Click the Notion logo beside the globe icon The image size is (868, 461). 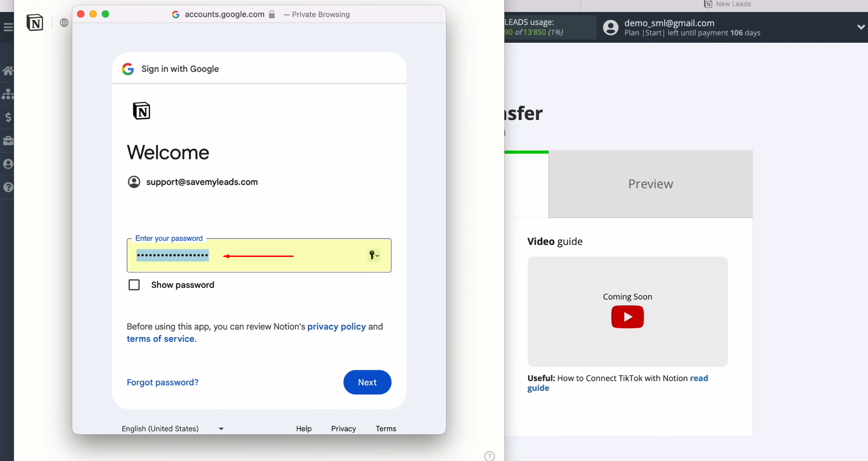click(x=35, y=23)
